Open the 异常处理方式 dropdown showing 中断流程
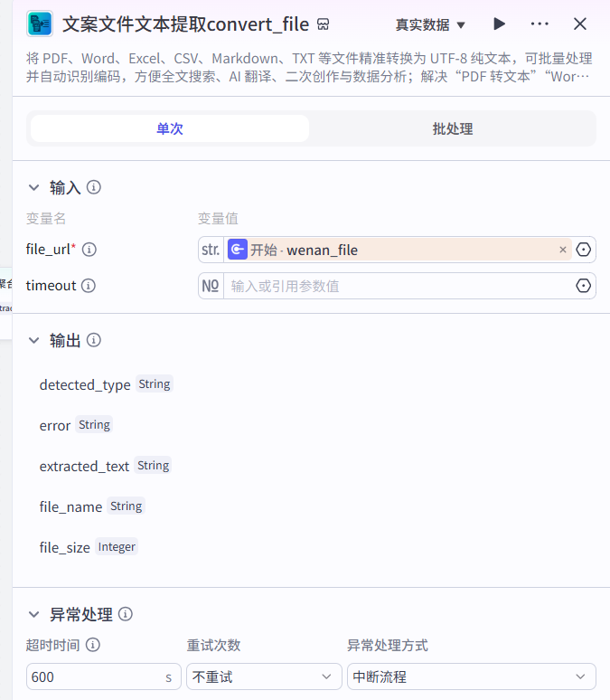 471,676
